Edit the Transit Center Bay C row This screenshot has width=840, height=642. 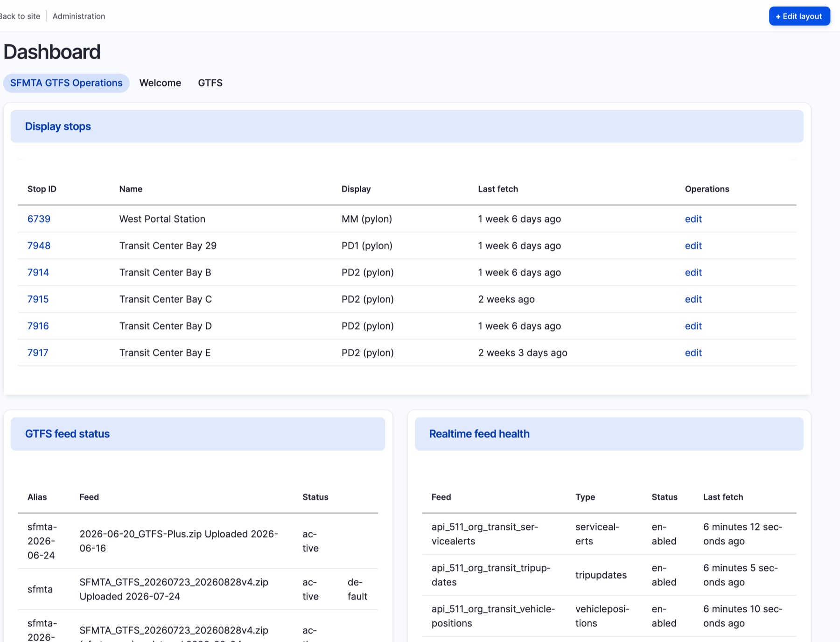tap(693, 299)
